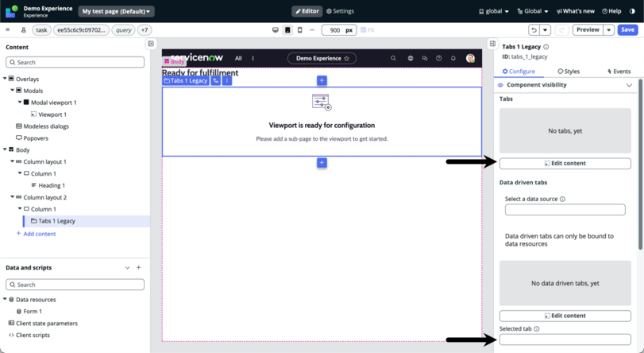This screenshot has width=644, height=353.
Task: Switch to the Settings tab
Action: [x=340, y=11]
